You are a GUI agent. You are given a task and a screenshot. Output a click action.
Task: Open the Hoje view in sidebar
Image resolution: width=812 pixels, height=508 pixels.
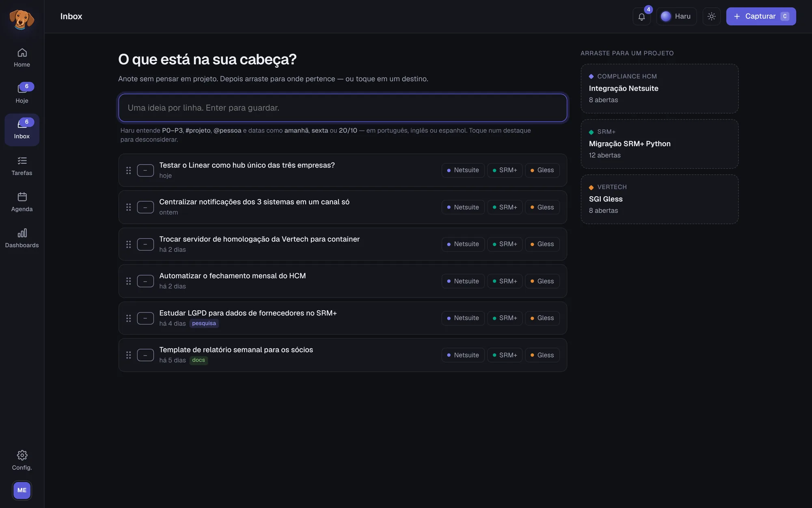[22, 93]
